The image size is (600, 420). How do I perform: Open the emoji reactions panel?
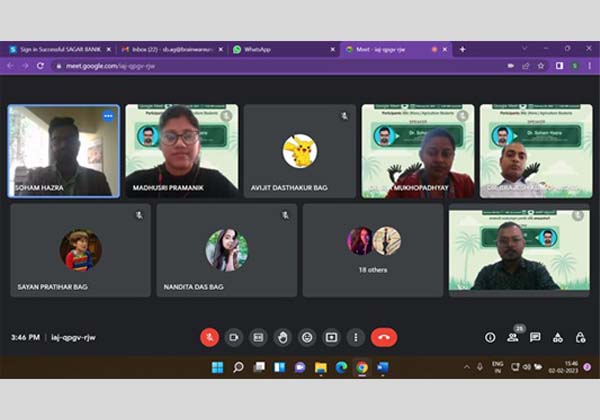(x=307, y=337)
